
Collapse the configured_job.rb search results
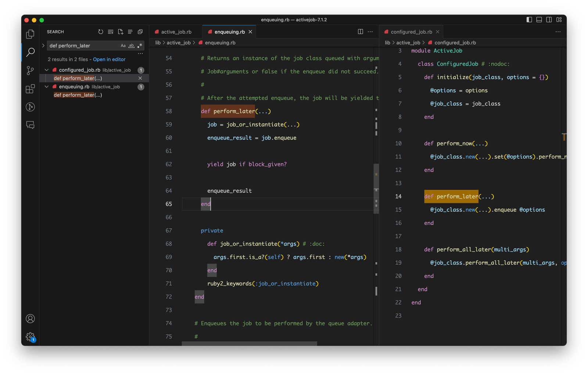click(47, 70)
